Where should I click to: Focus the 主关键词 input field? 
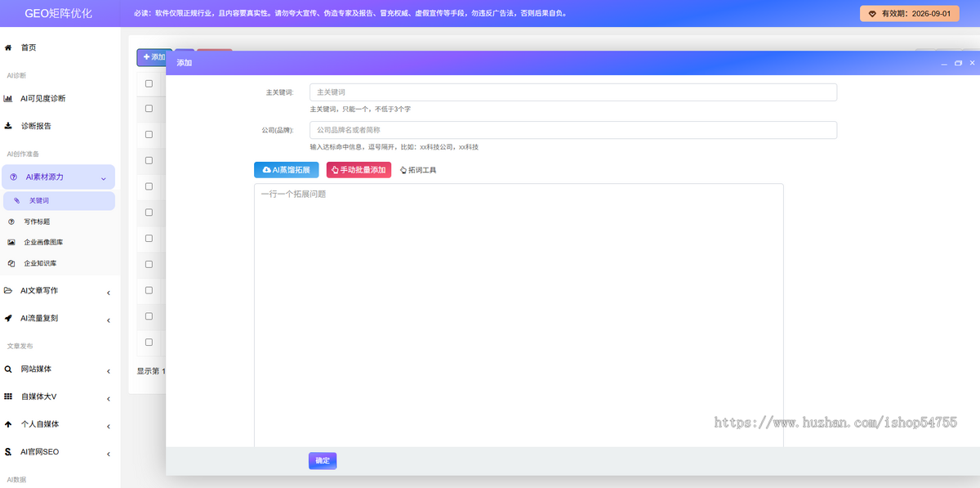click(x=573, y=92)
